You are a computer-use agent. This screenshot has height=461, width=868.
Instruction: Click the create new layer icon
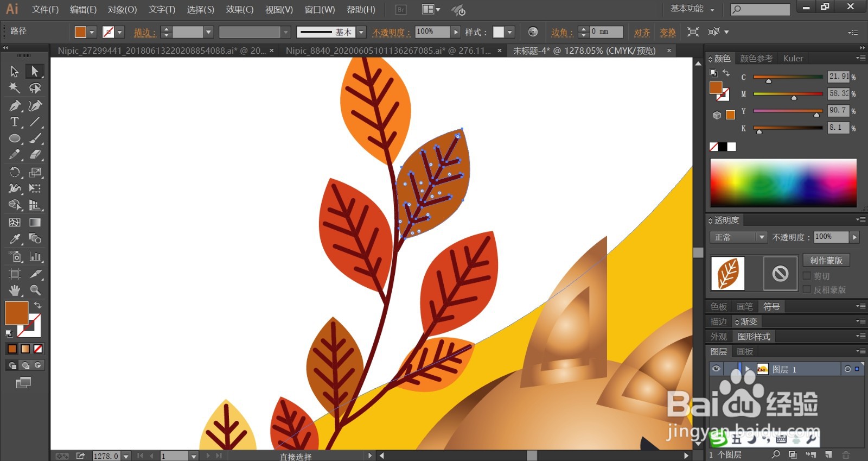click(828, 454)
